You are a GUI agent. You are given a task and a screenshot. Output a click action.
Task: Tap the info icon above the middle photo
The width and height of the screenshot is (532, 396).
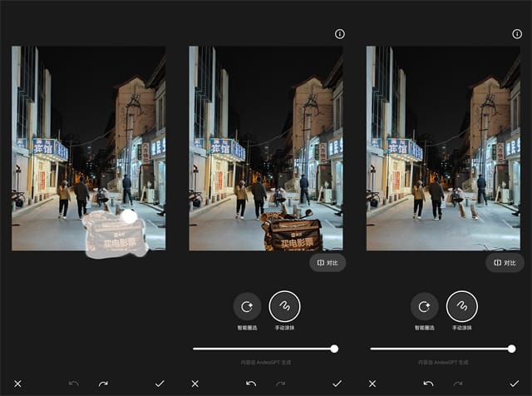339,34
